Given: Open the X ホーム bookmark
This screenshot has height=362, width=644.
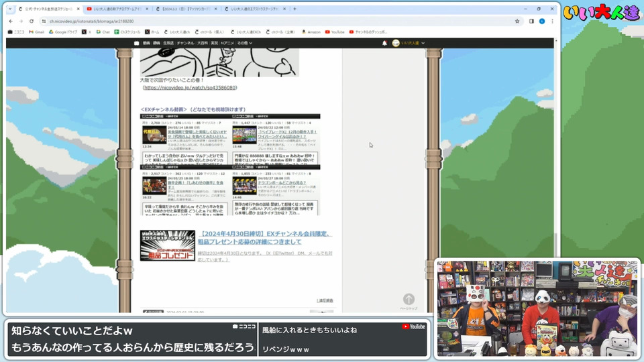Looking at the screenshot, I should click(152, 32).
